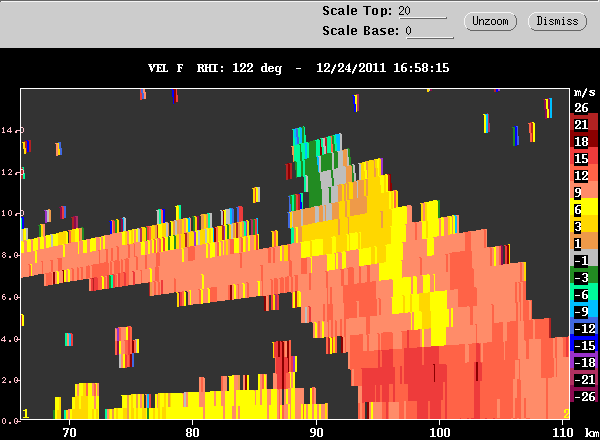Click the 12/24/2011 16:58:15 timestamp
Viewport: 600px width, 440px height.
click(383, 68)
